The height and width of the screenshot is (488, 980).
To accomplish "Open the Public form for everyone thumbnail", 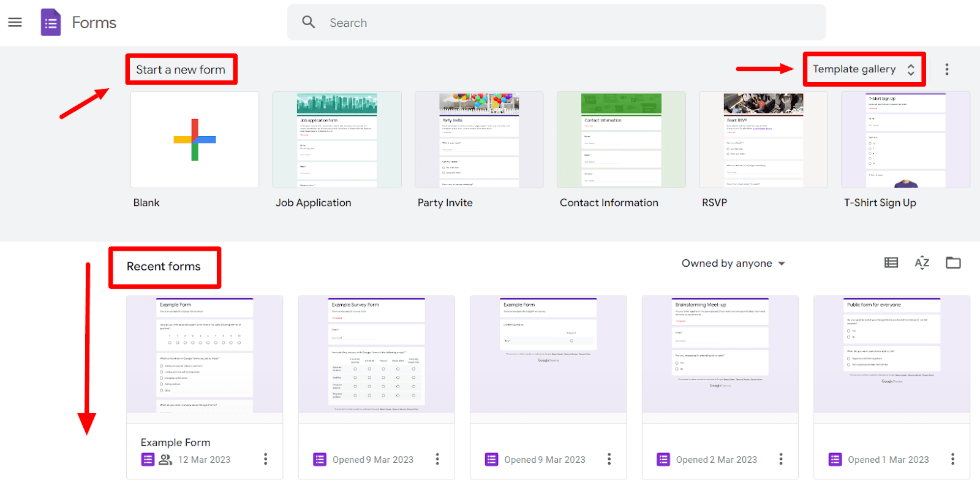I will pyautogui.click(x=892, y=359).
